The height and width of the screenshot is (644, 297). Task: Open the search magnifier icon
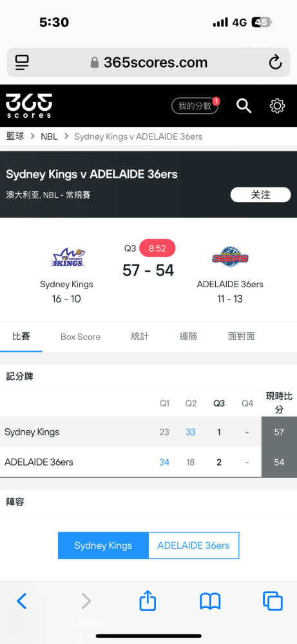(244, 106)
